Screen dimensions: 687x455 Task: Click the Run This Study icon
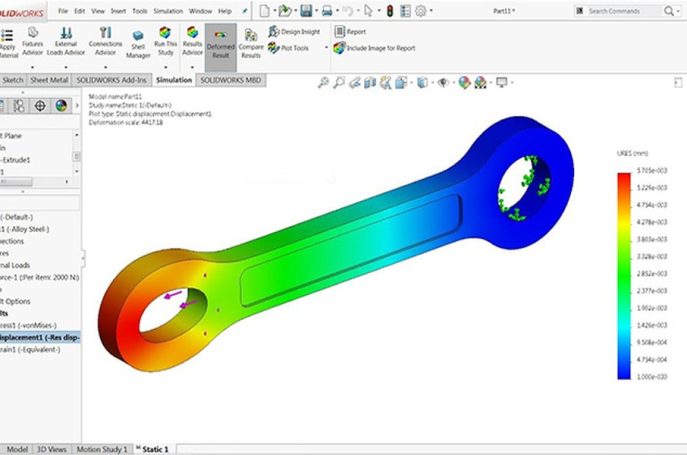(x=164, y=40)
